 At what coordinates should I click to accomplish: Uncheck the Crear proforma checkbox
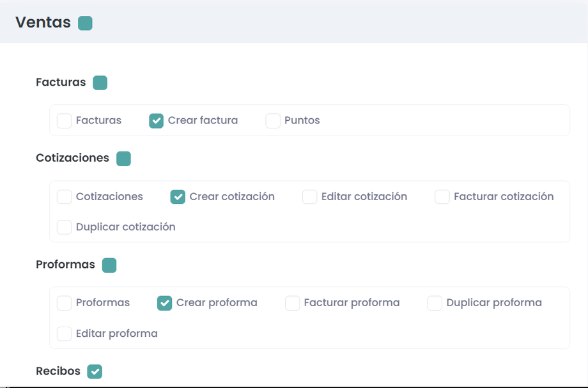tap(164, 303)
